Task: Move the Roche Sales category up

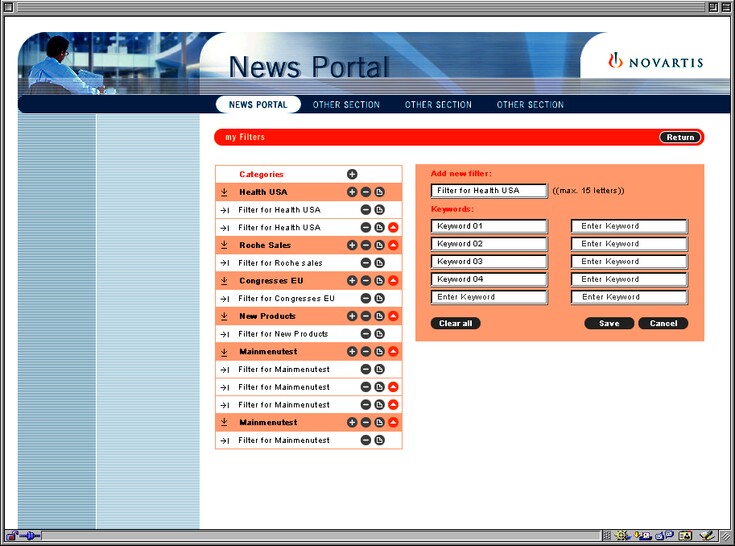Action: [393, 245]
